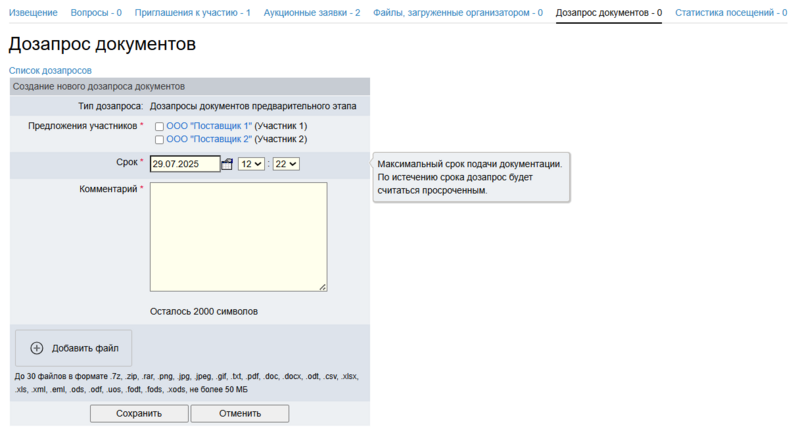Switch to the Извещение tab
This screenshot has width=800, height=433.
(33, 13)
